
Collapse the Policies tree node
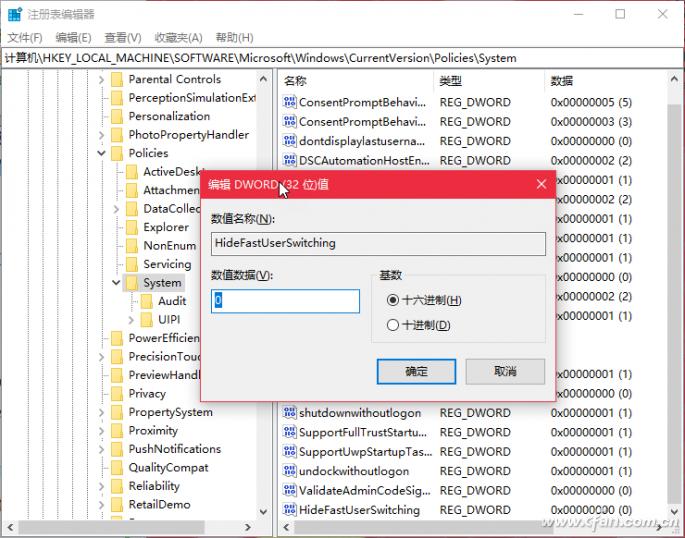(x=101, y=153)
